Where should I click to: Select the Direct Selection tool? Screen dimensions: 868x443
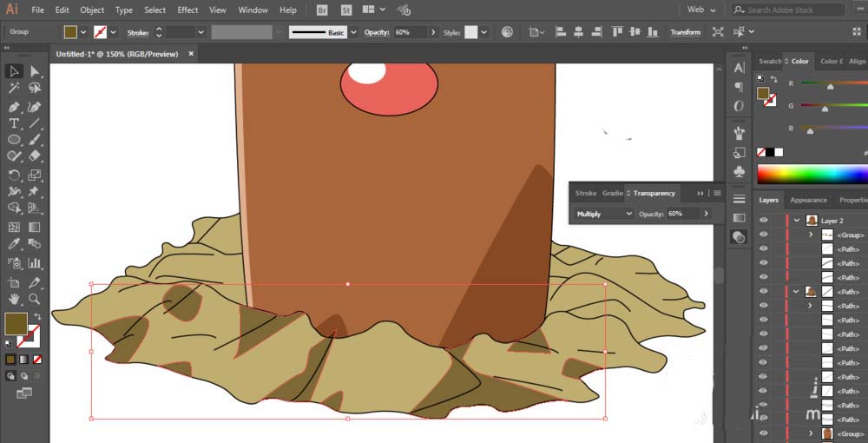(x=35, y=71)
